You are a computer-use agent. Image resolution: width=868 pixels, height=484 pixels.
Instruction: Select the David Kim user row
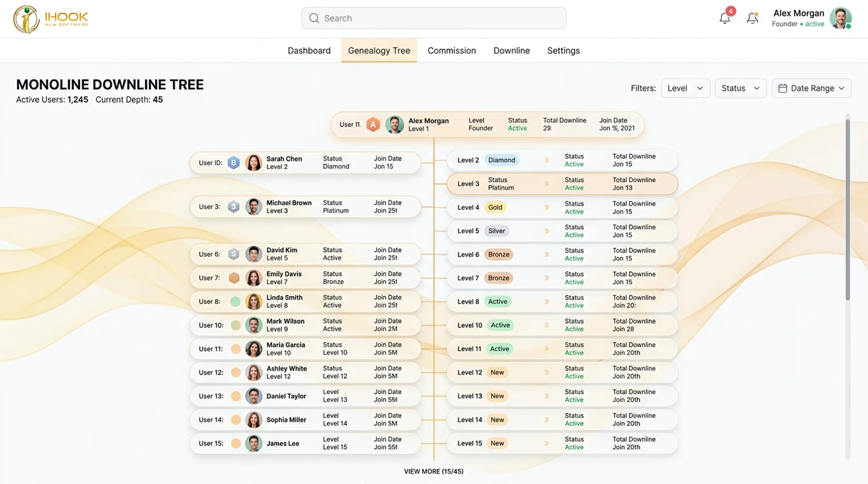(x=305, y=254)
